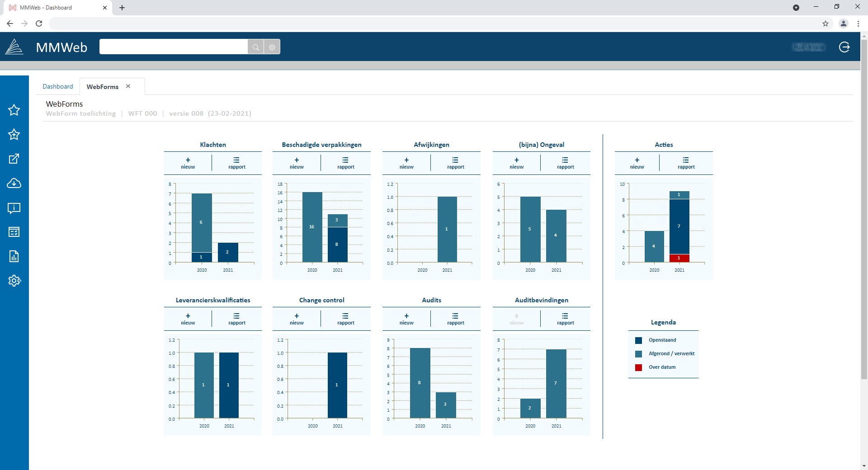Open the external link sidebar icon

[x=14, y=159]
